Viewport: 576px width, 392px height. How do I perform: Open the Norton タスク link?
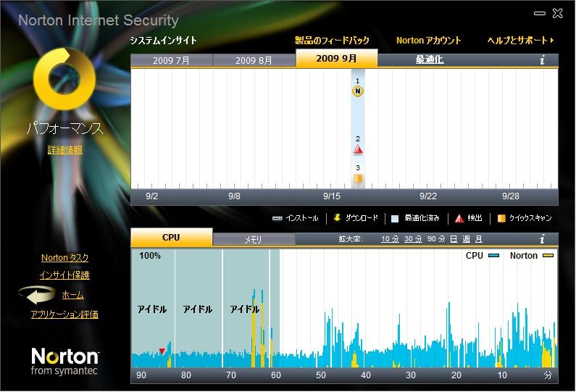tap(64, 258)
